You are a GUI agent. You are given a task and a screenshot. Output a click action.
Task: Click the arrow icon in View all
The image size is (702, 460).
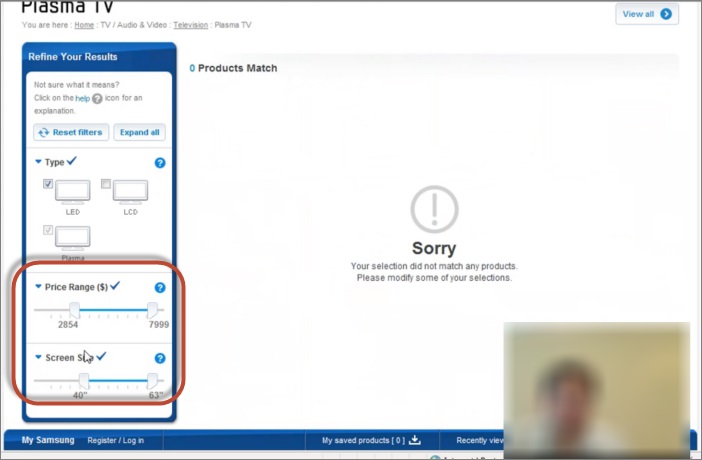point(666,14)
